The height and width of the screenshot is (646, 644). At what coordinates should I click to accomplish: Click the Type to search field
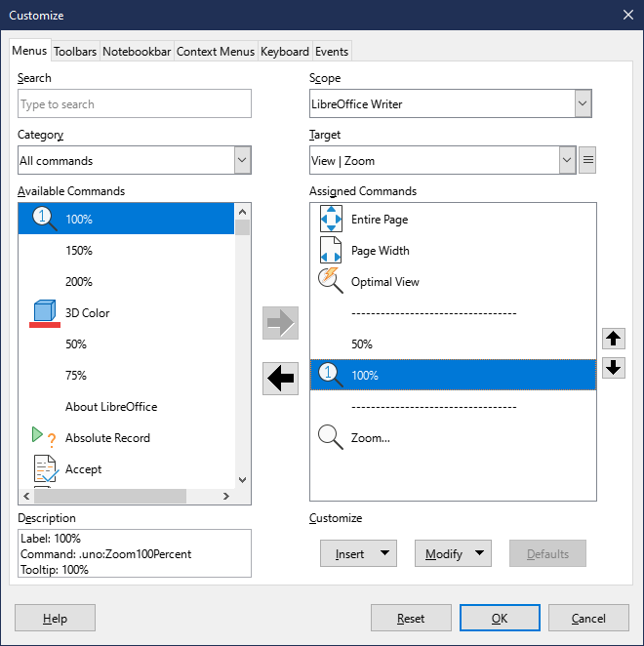pyautogui.click(x=135, y=103)
